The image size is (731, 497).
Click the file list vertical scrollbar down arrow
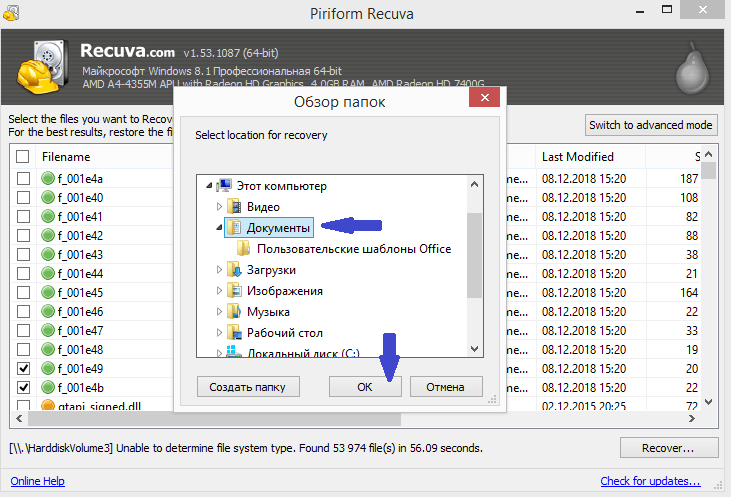[x=709, y=402]
